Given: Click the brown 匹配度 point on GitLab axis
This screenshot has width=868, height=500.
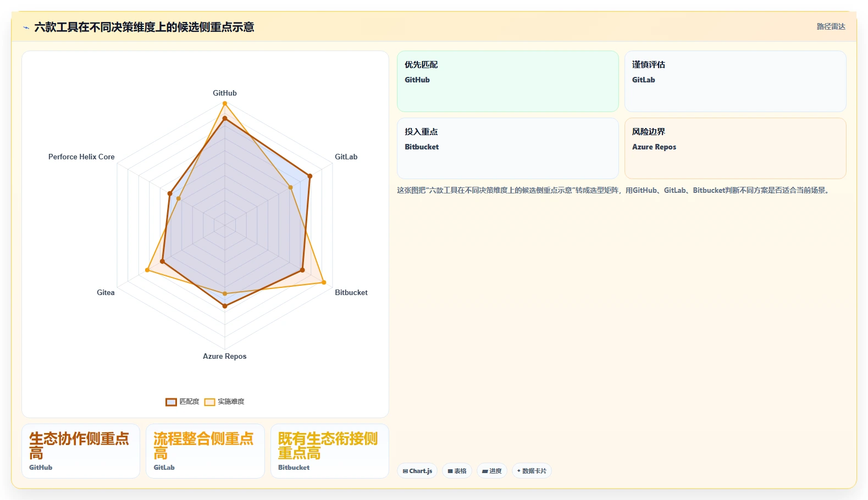Looking at the screenshot, I should [x=309, y=176].
